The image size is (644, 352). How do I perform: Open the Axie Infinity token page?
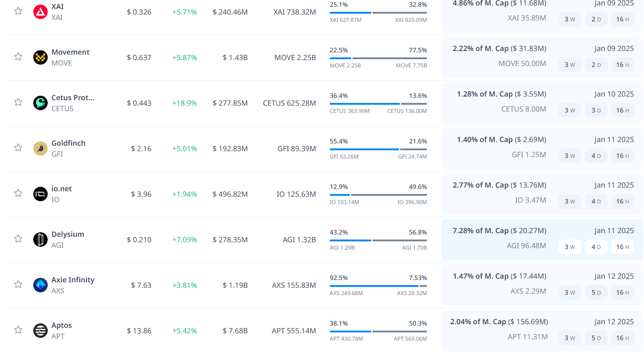coord(73,280)
